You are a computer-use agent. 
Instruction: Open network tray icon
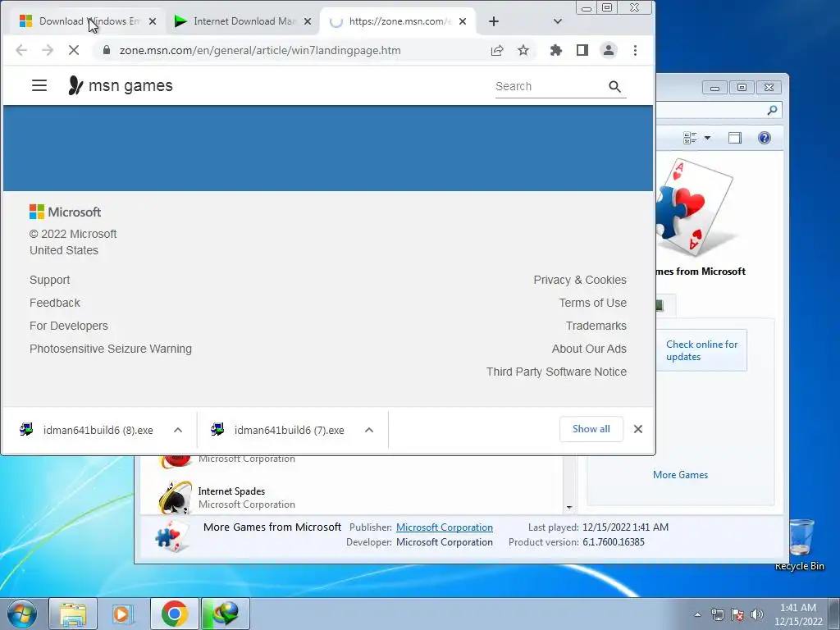click(x=717, y=614)
